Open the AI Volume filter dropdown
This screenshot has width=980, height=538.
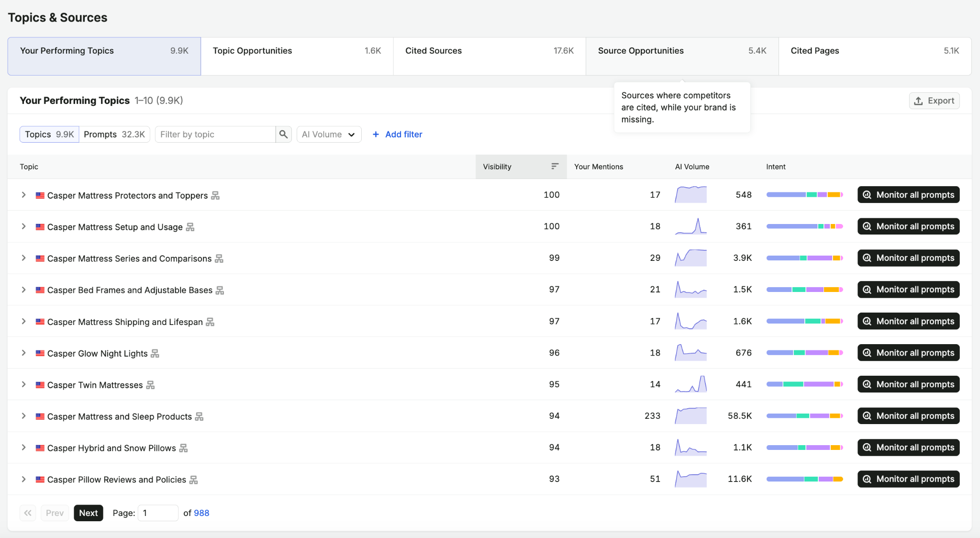pos(329,134)
